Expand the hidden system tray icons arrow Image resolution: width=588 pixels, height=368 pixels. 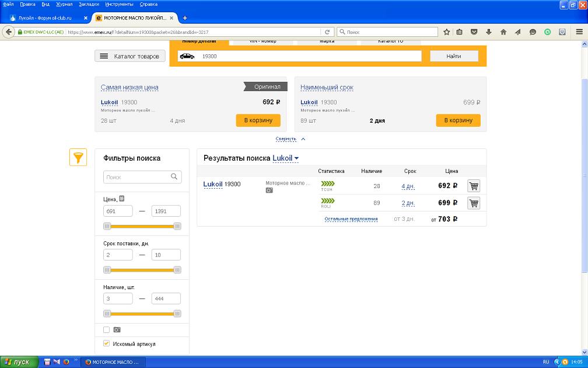(556, 362)
